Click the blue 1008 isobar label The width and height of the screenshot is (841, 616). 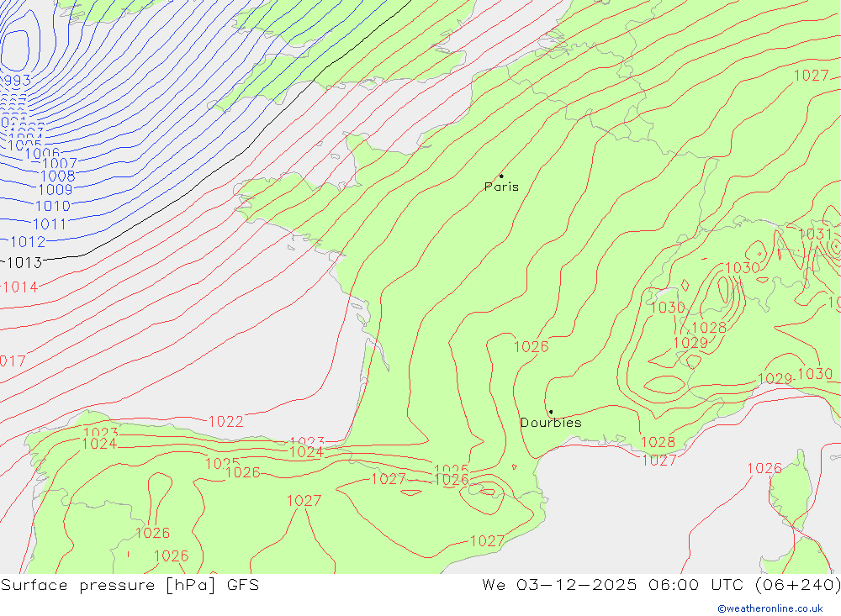58,176
